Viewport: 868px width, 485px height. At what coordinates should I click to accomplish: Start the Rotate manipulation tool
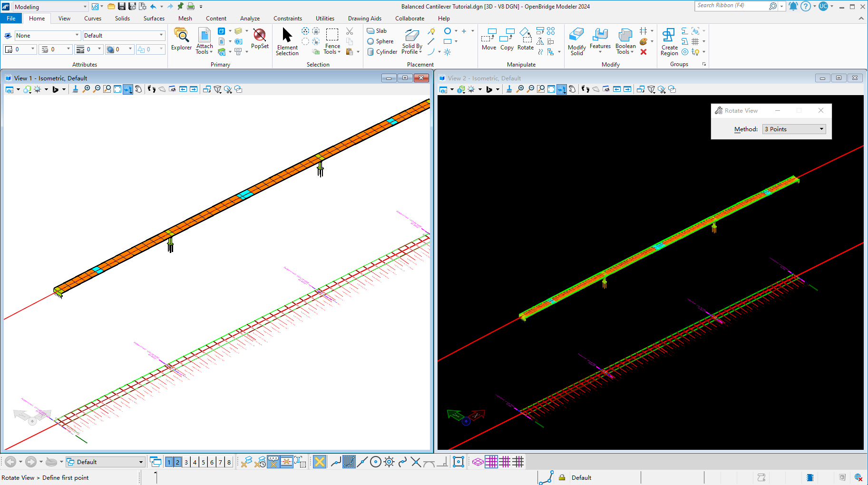(525, 40)
